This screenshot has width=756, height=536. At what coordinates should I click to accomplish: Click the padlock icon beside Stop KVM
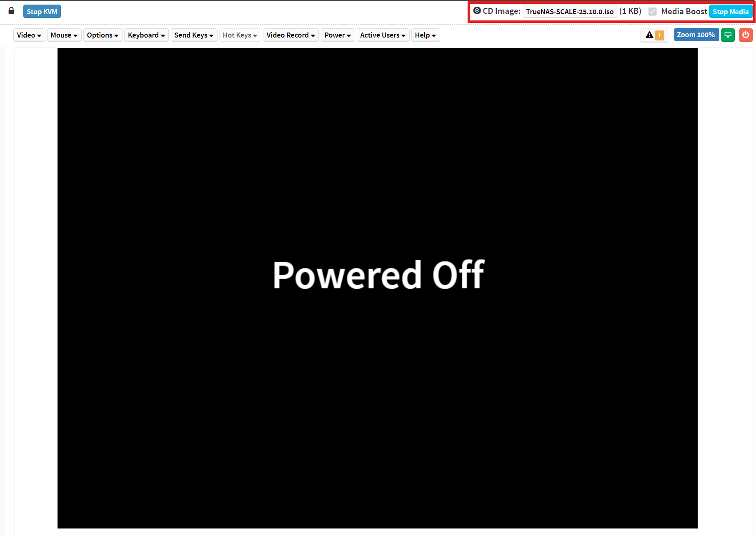(x=11, y=11)
